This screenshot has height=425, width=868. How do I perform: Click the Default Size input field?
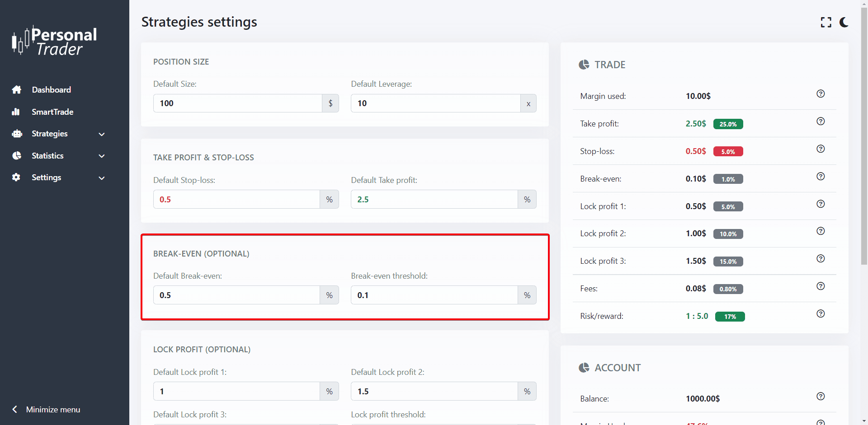pos(237,103)
